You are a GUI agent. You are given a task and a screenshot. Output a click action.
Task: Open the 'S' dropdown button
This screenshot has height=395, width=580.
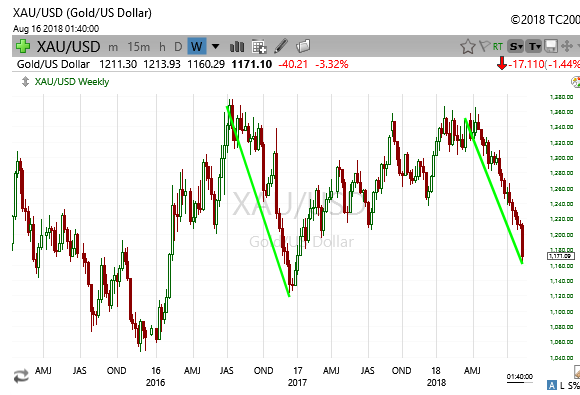(x=515, y=46)
